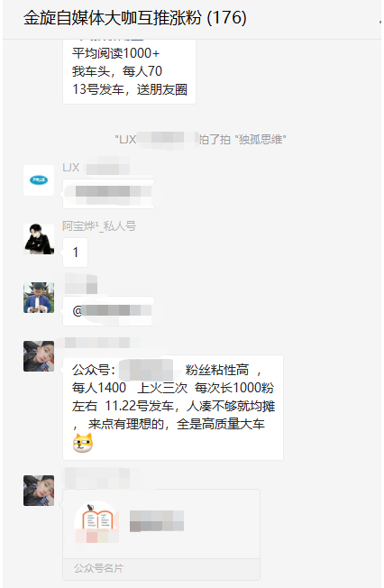
Task: Open avatar of 阿宝烨_私人号
Action: tap(39, 239)
